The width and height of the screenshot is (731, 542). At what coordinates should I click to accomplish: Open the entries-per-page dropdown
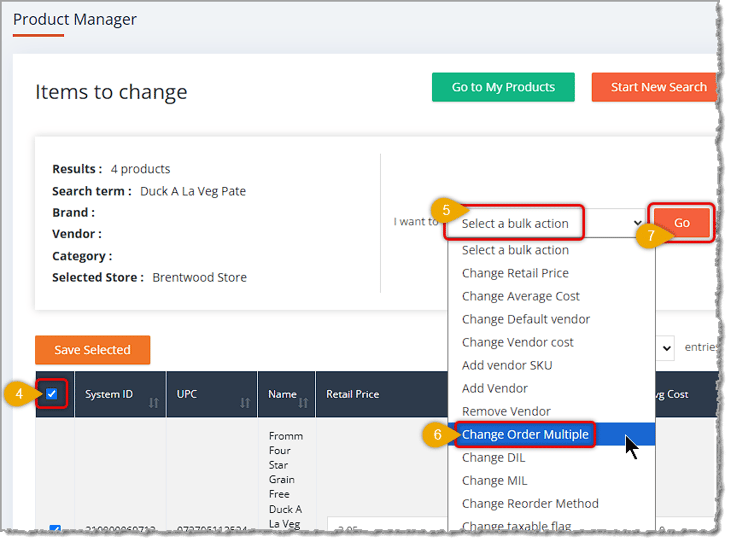(x=665, y=348)
